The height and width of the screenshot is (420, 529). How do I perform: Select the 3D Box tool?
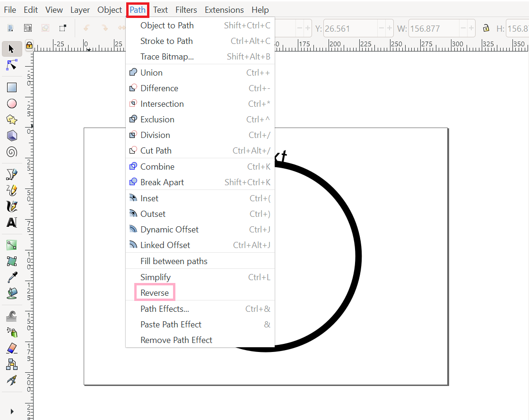click(x=11, y=136)
